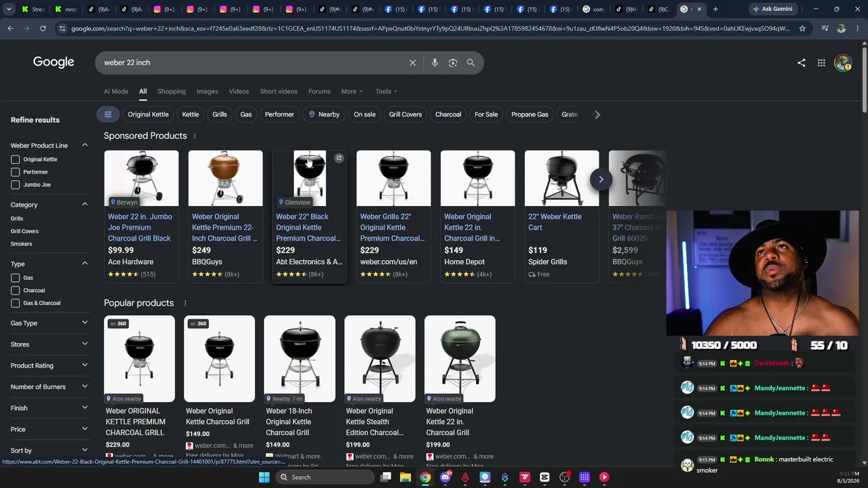Tick the Gas & Charcoal checkbox
Image resolution: width=868 pixels, height=488 pixels.
[x=16, y=303]
